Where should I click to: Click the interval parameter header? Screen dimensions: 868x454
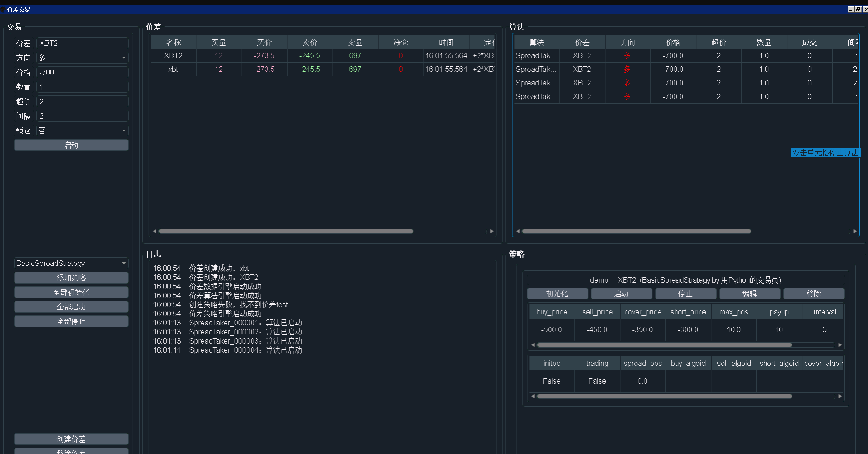coord(823,312)
